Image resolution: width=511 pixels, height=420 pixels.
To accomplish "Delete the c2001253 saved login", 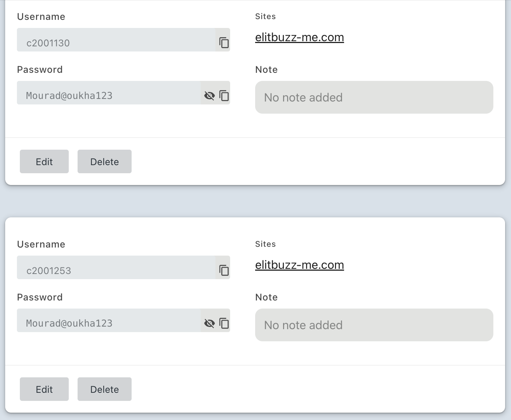I will click(104, 389).
